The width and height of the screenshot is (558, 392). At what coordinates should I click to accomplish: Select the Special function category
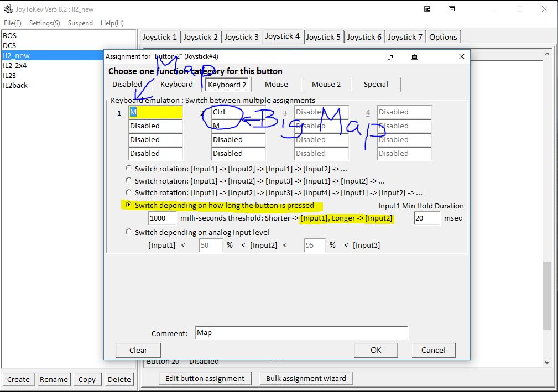(376, 84)
